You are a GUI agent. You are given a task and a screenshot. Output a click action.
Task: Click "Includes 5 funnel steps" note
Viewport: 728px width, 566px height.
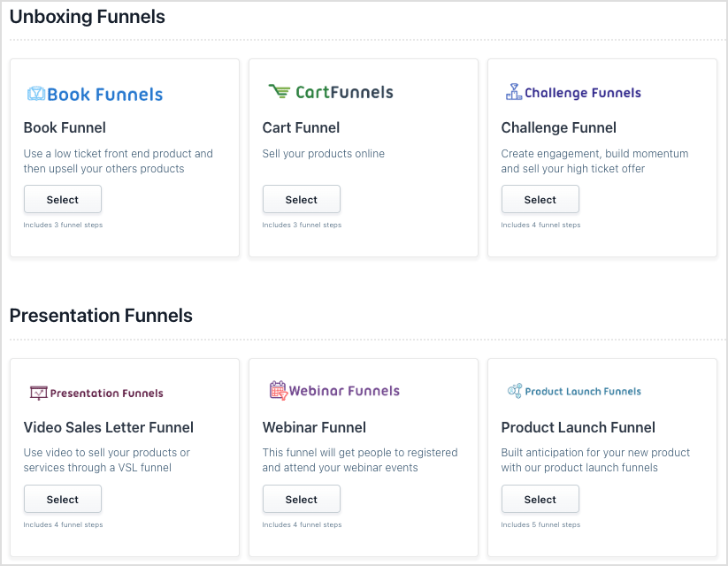click(540, 524)
